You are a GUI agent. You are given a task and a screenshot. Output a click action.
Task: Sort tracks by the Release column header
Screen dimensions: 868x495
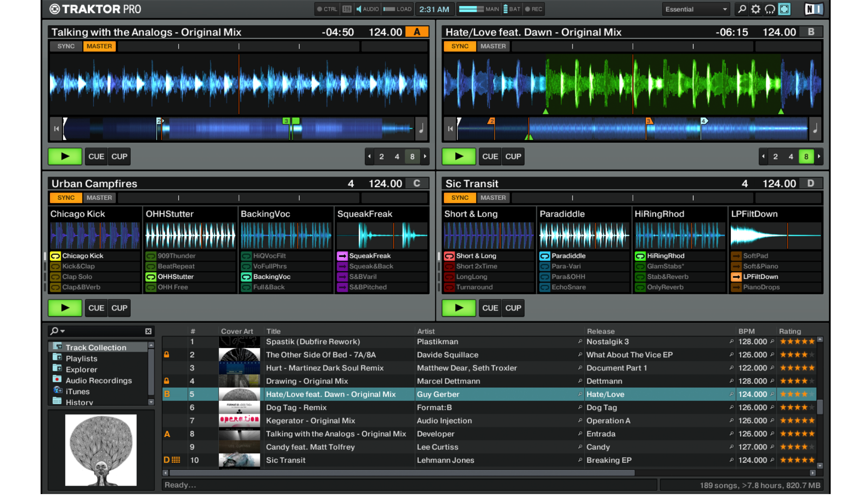pos(601,331)
